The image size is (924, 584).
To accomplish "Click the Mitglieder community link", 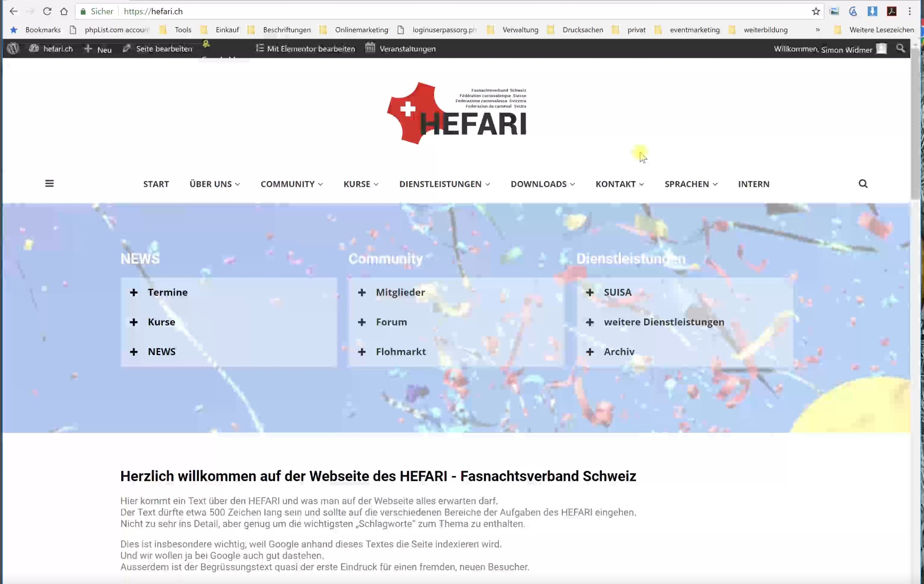I will pyautogui.click(x=400, y=291).
